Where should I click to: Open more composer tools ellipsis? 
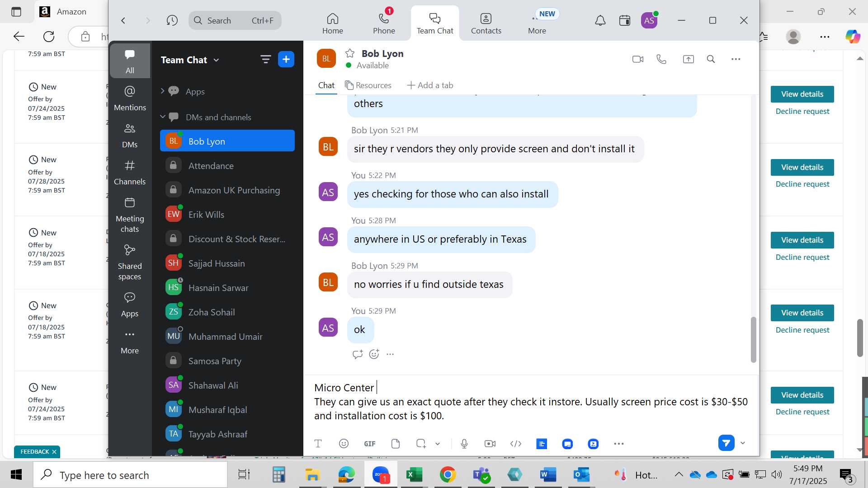618,444
